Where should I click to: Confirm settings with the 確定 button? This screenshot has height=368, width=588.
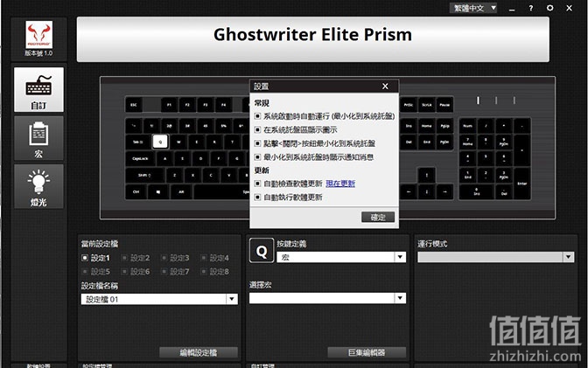click(378, 217)
